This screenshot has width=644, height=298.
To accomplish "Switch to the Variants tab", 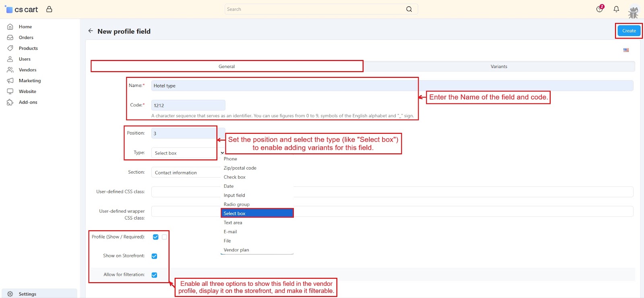I will tap(499, 66).
